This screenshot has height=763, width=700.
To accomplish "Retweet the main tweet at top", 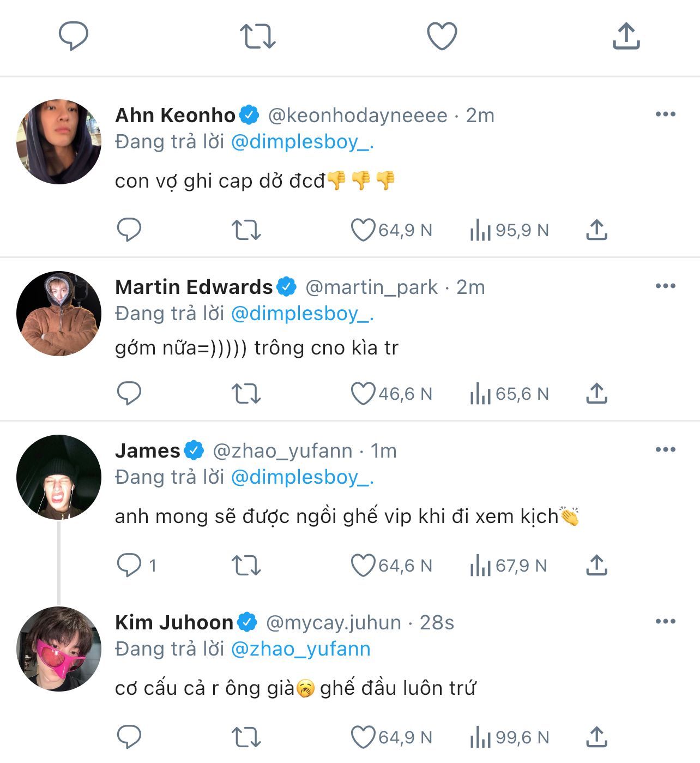I will pyautogui.click(x=257, y=37).
